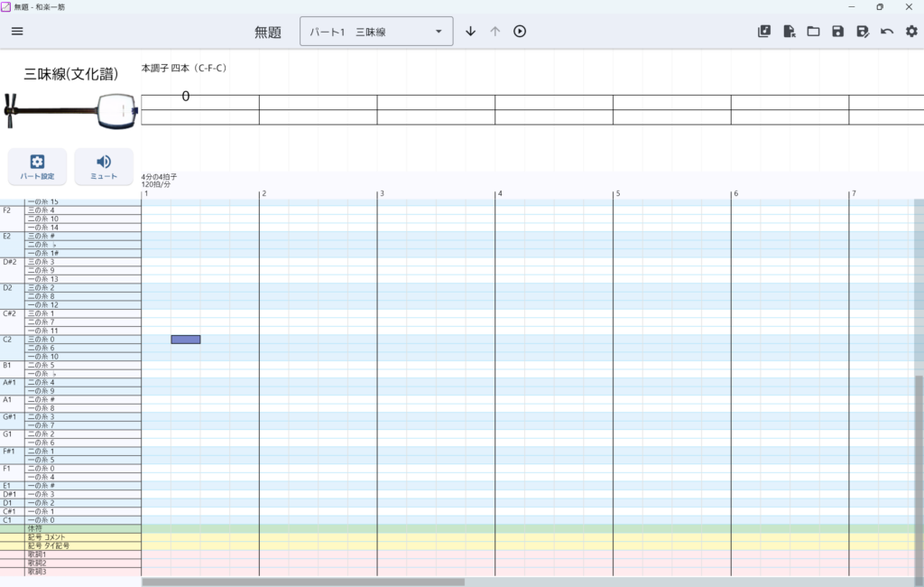Open the hamburger main menu
The height and width of the screenshot is (587, 924).
click(x=17, y=32)
